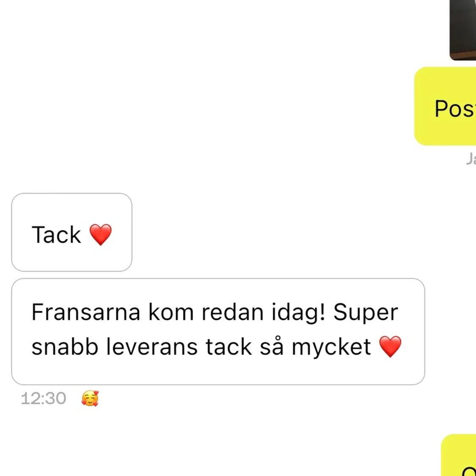Tap the red heart emoji next to "Tack"
This screenshot has width=476, height=476.
pyautogui.click(x=100, y=235)
